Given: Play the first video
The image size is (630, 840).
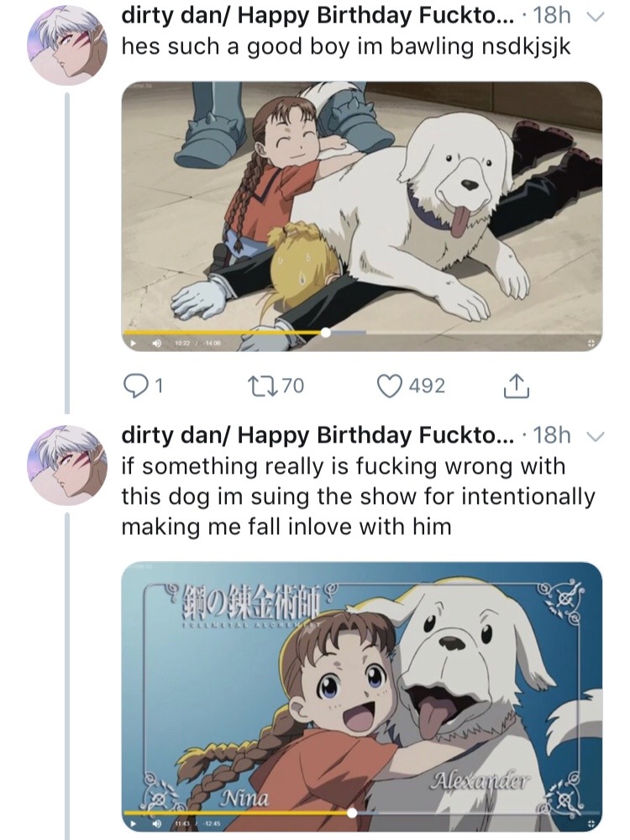Looking at the screenshot, I should pyautogui.click(x=131, y=344).
